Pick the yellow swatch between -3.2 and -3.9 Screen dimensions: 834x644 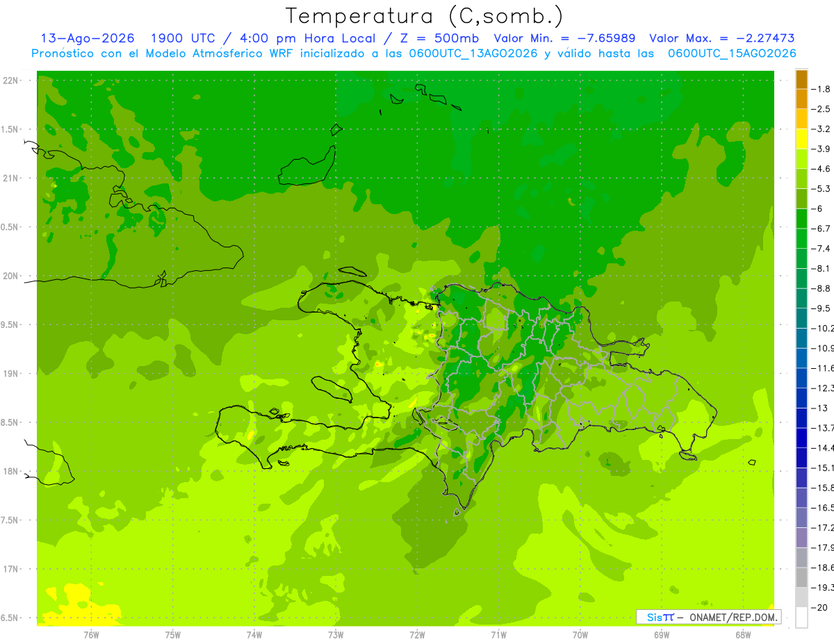[x=801, y=139]
